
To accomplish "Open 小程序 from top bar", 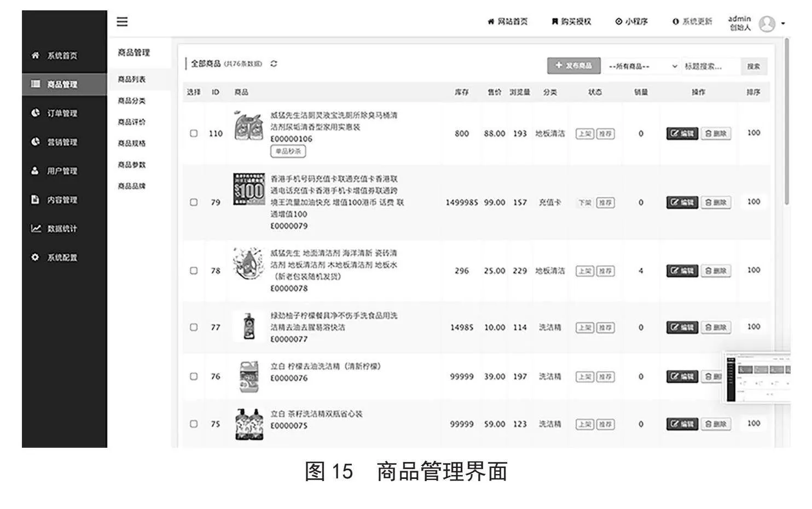I will pos(631,21).
